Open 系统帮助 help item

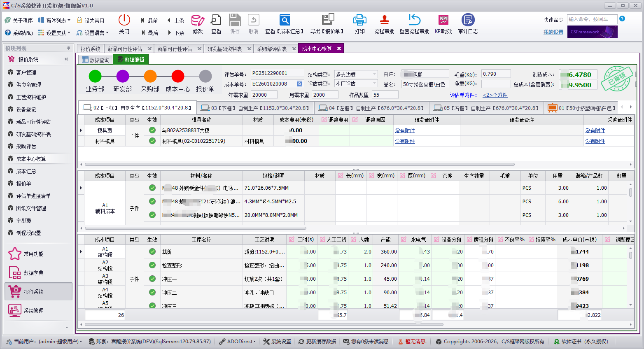click(x=19, y=33)
